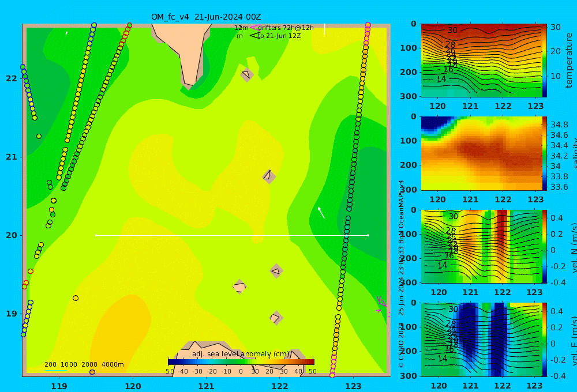The image size is (577, 392).
Task: Click the southern tip of Taiwan landmass
Action: (x=189, y=86)
